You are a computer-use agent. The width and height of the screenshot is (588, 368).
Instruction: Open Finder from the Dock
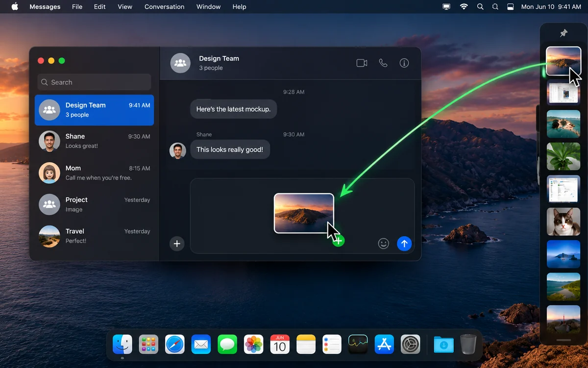click(x=122, y=344)
